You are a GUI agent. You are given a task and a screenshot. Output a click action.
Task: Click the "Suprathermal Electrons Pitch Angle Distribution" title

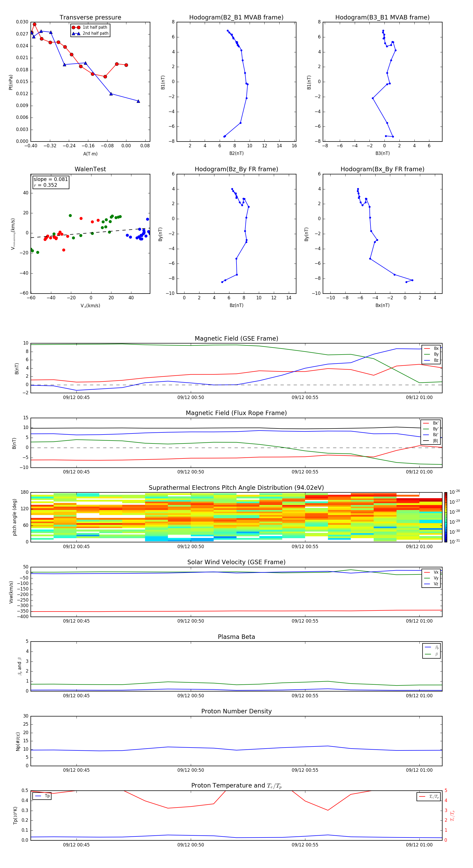(x=236, y=488)
